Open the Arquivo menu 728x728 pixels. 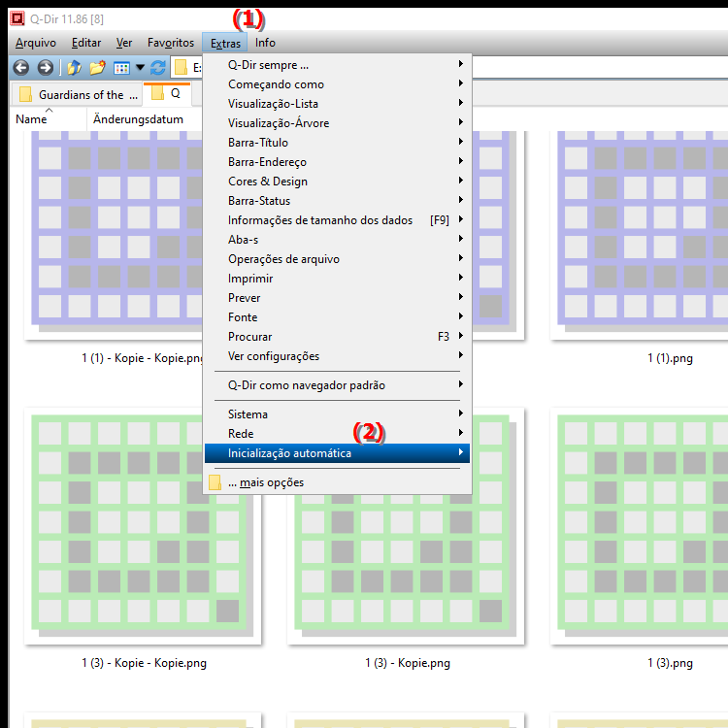coord(36,43)
